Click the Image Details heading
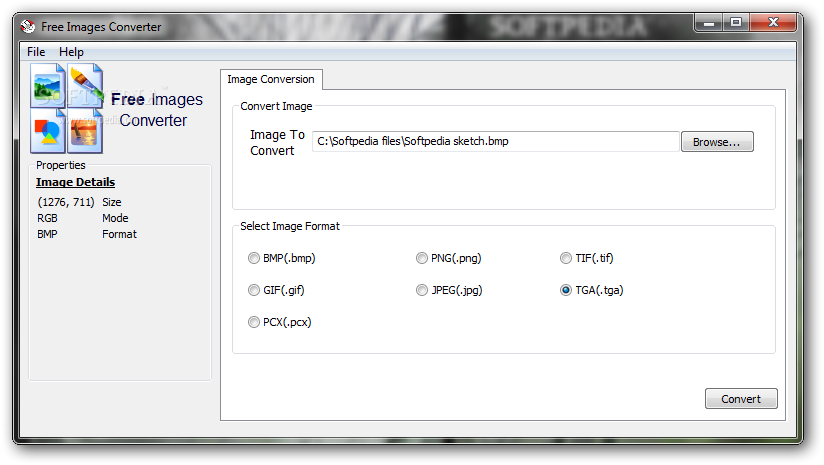The height and width of the screenshot is (465, 824). [75, 182]
